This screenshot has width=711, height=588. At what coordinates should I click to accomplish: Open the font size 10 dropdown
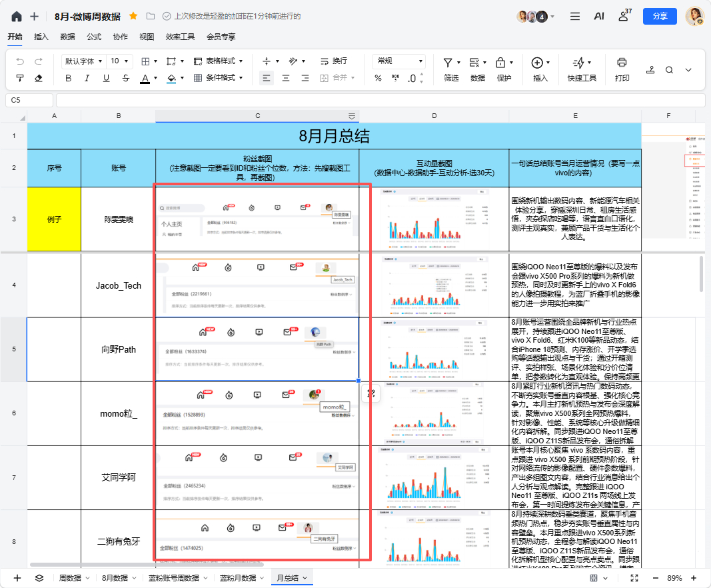click(x=120, y=61)
